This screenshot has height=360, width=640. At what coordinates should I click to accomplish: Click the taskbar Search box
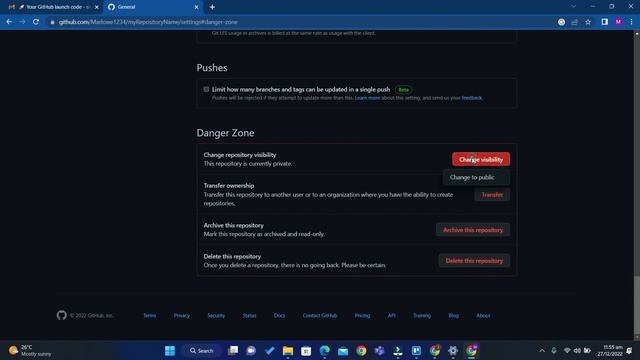pos(202,351)
